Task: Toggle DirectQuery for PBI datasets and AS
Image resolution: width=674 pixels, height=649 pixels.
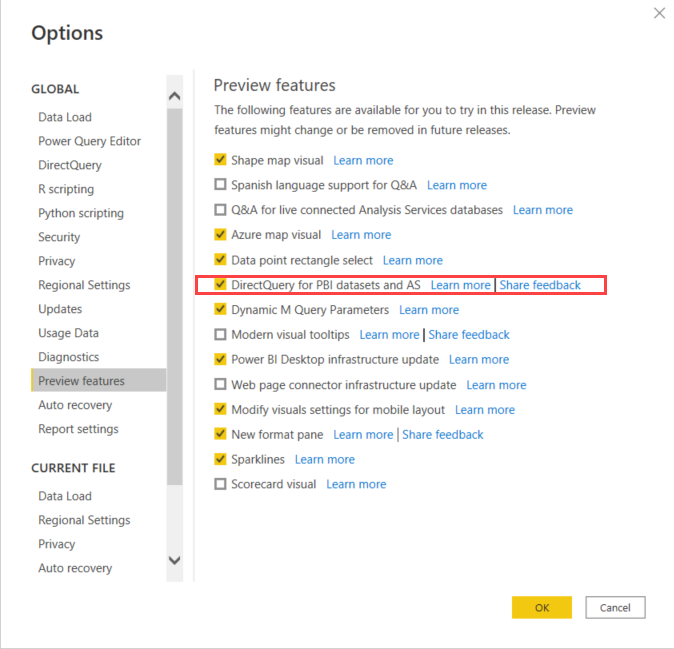Action: pyautogui.click(x=220, y=285)
